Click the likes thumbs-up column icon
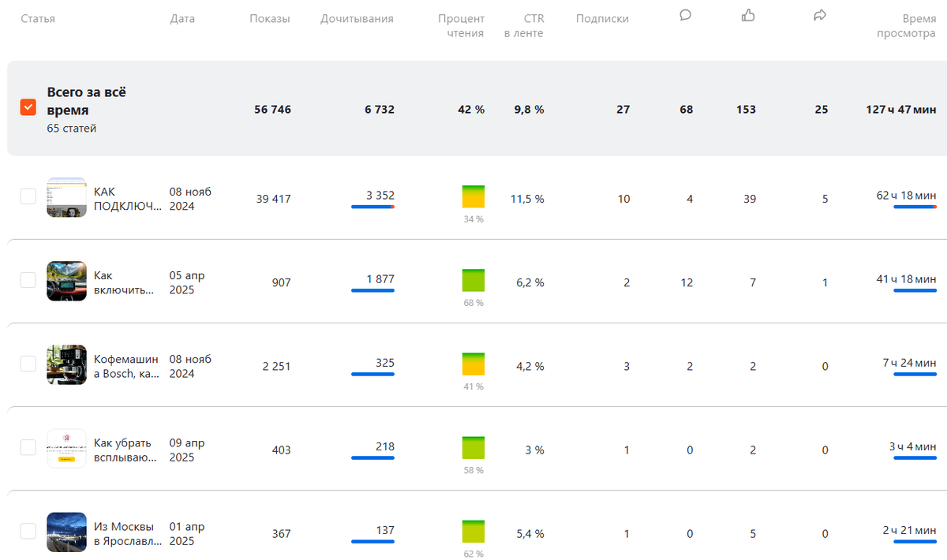The height and width of the screenshot is (560, 947). [x=748, y=15]
